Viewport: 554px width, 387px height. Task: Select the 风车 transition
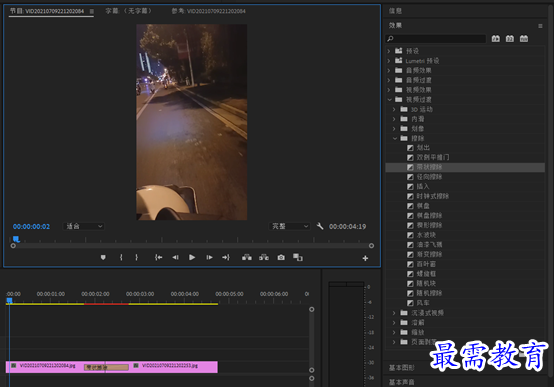423,303
